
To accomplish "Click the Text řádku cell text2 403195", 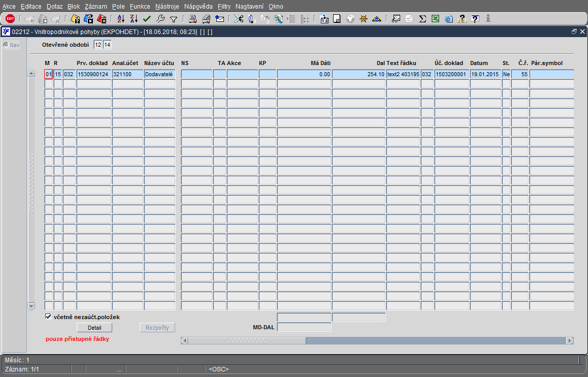I will tap(403, 74).
